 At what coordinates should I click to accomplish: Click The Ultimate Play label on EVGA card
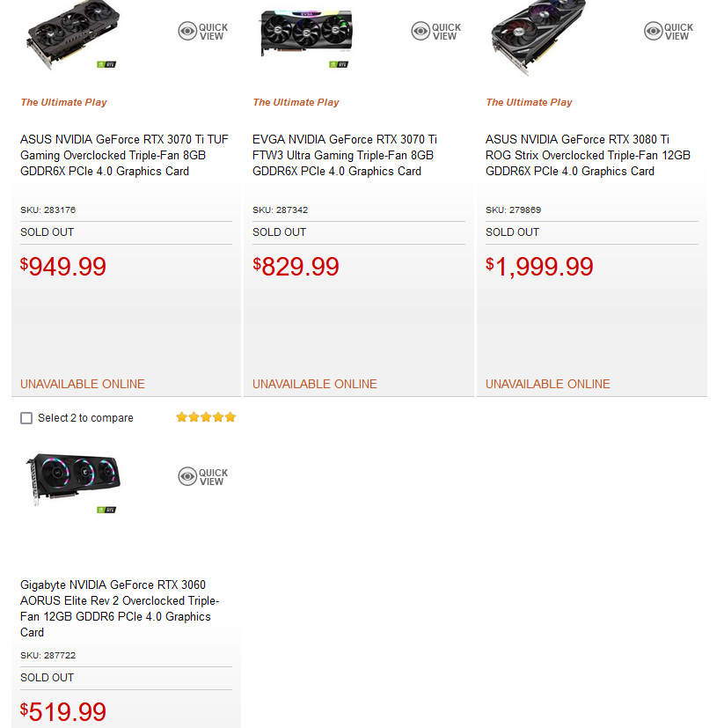click(x=296, y=102)
